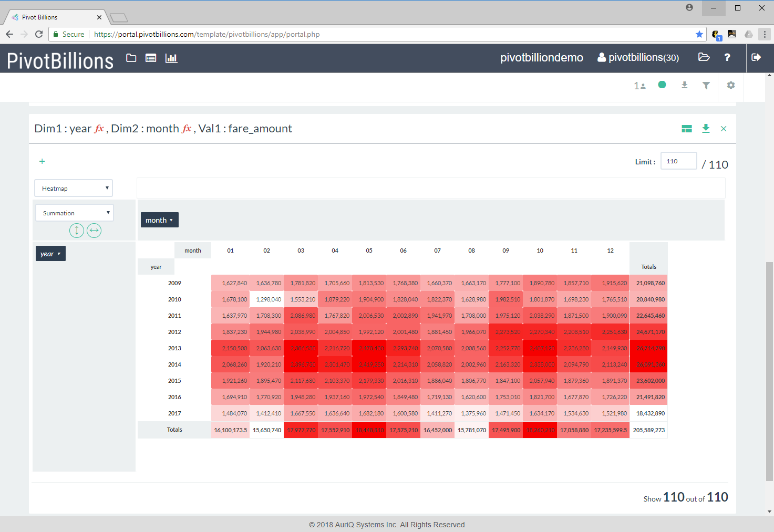Click the Secure site info label
The width and height of the screenshot is (774, 532).
click(x=69, y=34)
